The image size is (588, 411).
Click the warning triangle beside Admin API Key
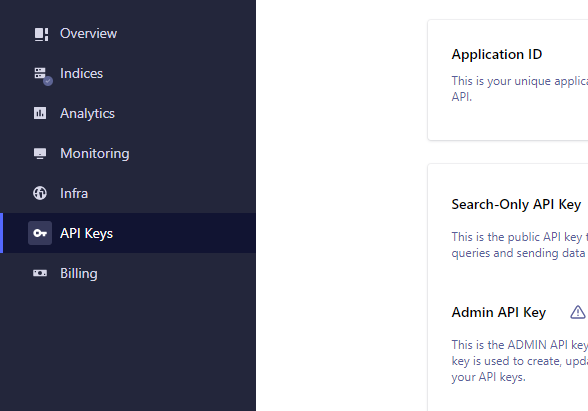point(578,312)
